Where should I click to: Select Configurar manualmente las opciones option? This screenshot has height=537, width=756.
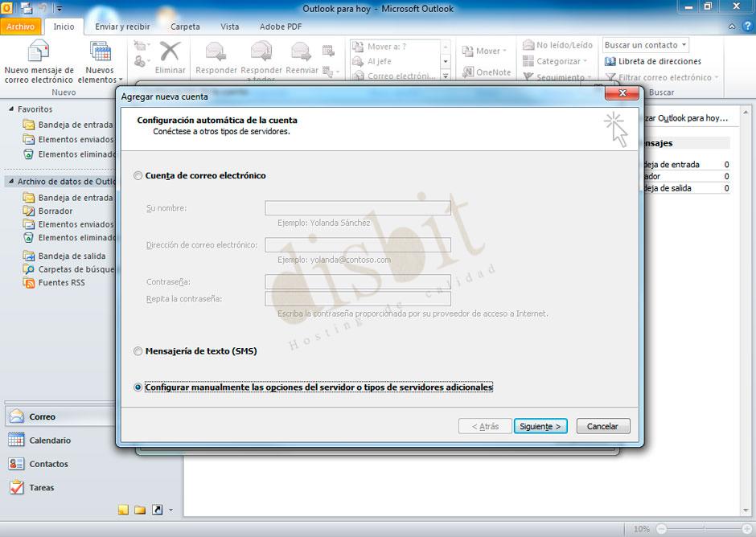[x=138, y=387]
